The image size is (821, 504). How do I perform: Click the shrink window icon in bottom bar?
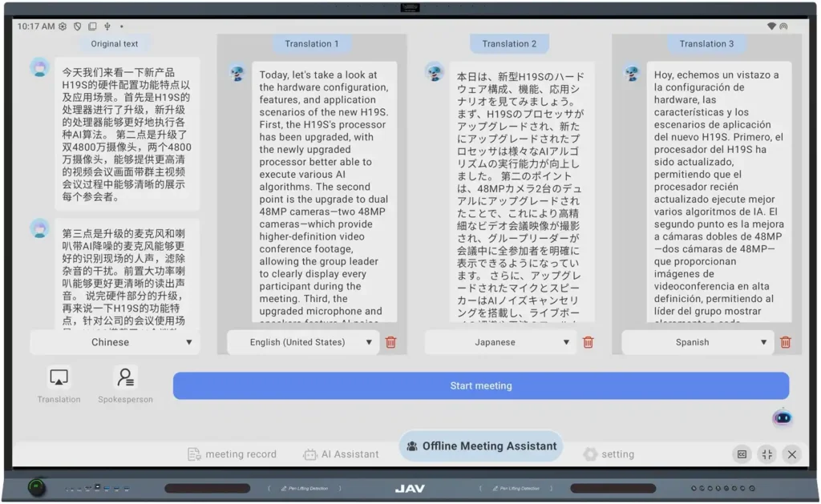click(767, 454)
